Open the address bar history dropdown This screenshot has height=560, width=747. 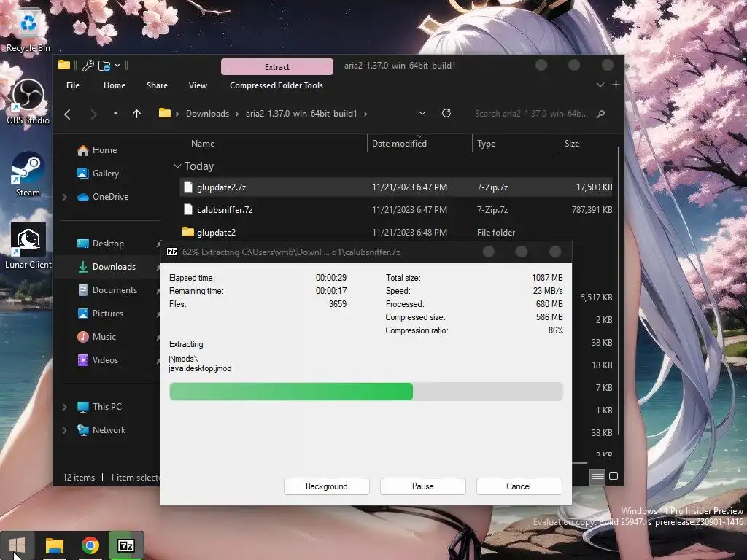tap(422, 113)
